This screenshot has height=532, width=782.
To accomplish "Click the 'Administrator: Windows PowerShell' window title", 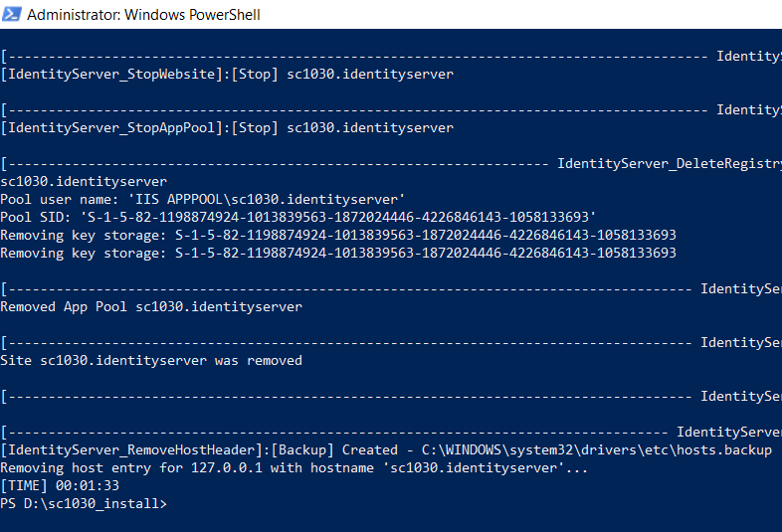I will pos(144,15).
